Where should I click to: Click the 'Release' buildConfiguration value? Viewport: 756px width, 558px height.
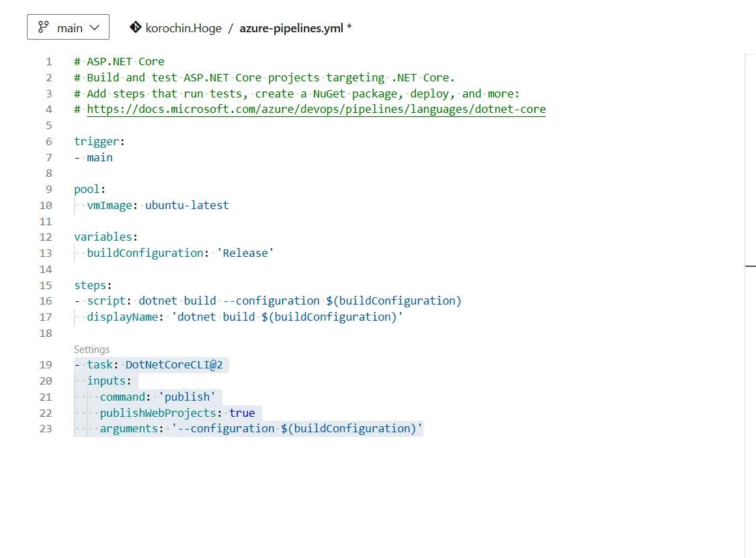245,253
